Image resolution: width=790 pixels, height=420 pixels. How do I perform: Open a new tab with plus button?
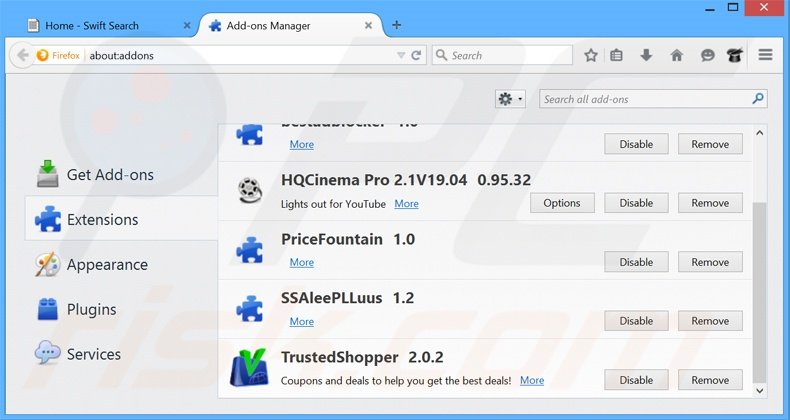pyautogui.click(x=397, y=25)
